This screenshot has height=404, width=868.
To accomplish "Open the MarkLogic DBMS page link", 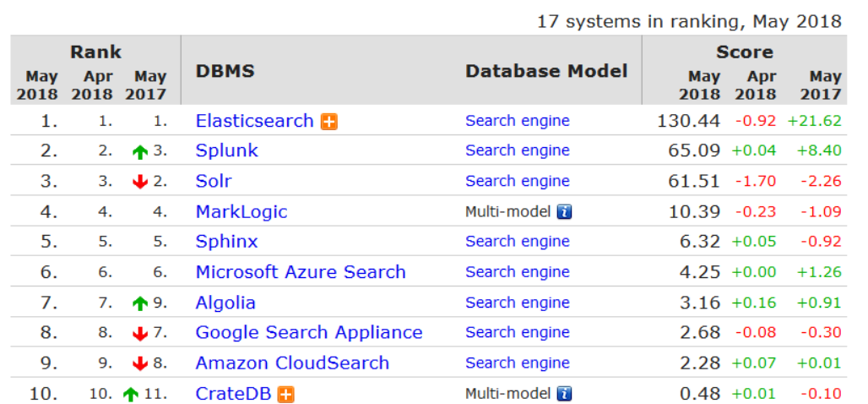I will [241, 211].
